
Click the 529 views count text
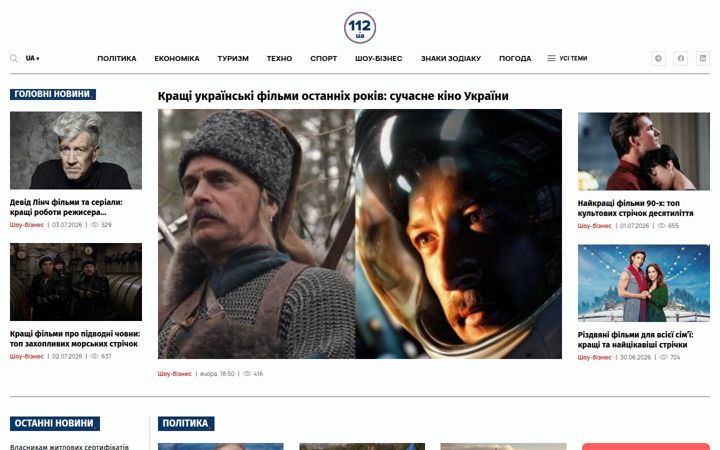(106, 225)
